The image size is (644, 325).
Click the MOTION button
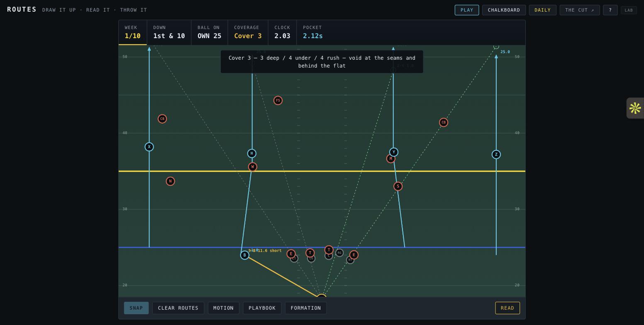click(x=223, y=308)
